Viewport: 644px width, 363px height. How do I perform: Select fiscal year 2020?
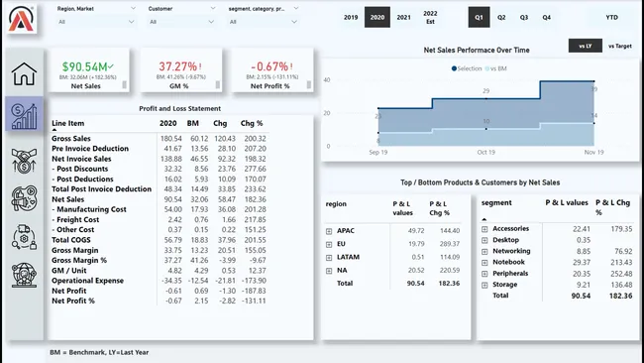click(x=377, y=17)
